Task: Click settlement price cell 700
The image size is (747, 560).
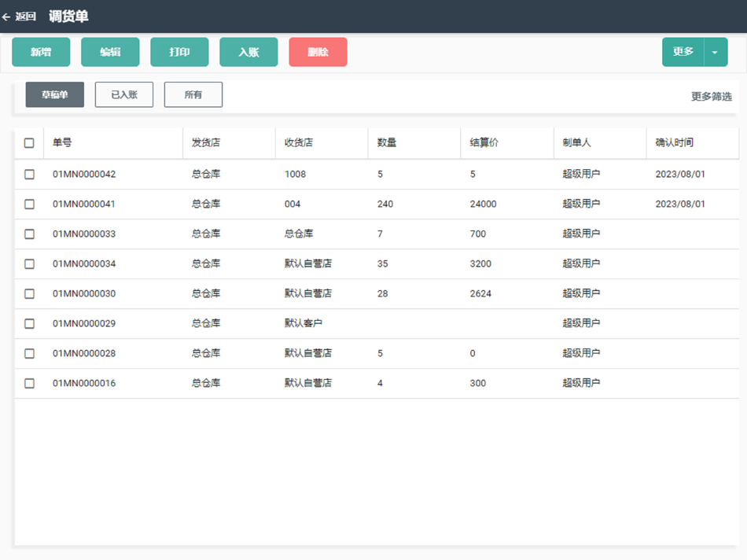Action: pos(478,234)
